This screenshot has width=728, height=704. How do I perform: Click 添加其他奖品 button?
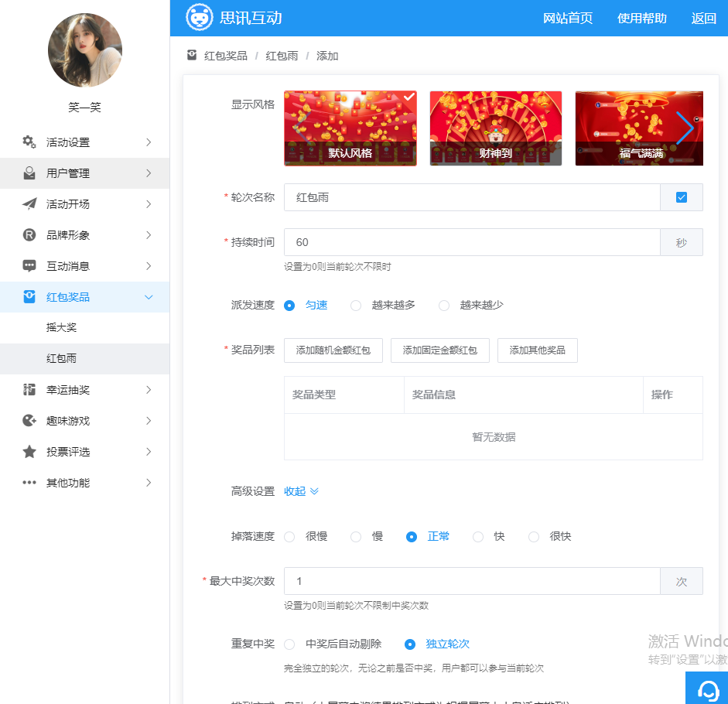tap(538, 350)
